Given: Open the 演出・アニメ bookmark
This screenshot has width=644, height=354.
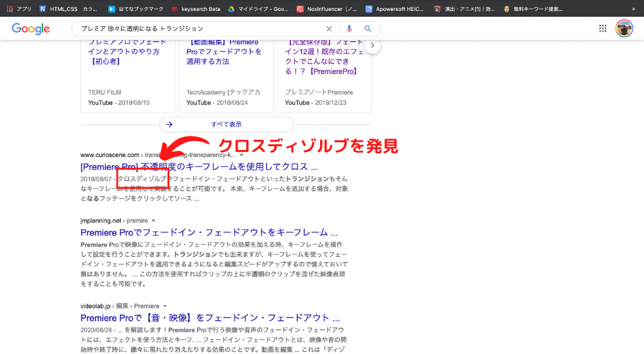Looking at the screenshot, I should click(464, 8).
